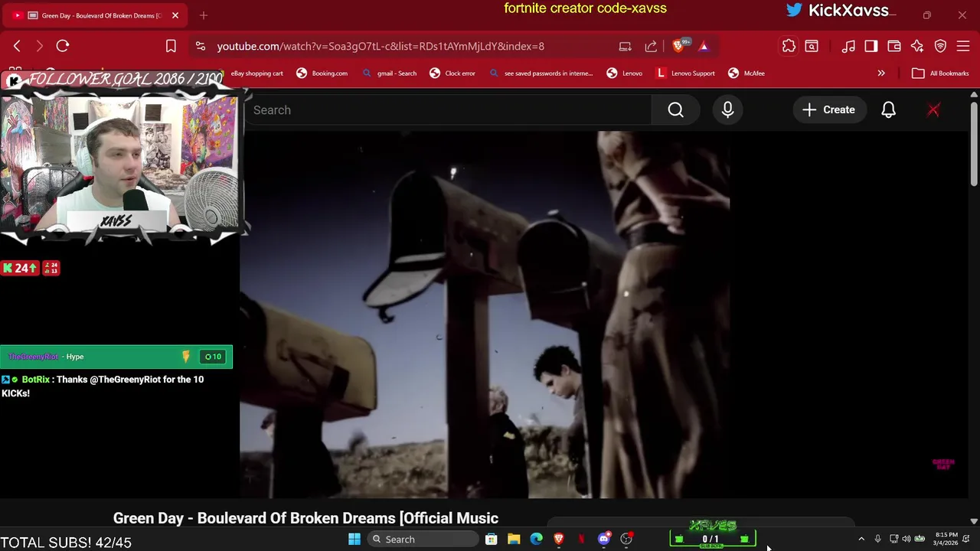The width and height of the screenshot is (980, 551).
Task: Open Discord from taskbar
Action: click(x=604, y=540)
